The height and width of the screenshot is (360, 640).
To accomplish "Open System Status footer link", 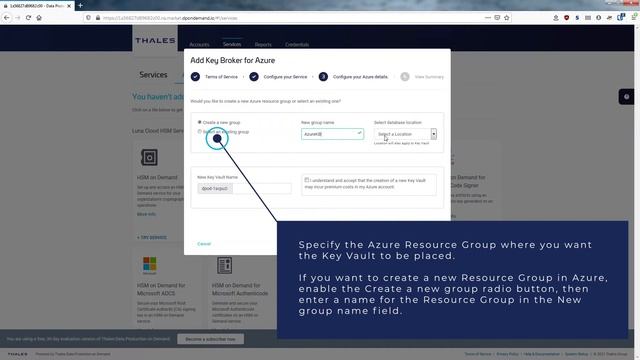I will [576, 354].
